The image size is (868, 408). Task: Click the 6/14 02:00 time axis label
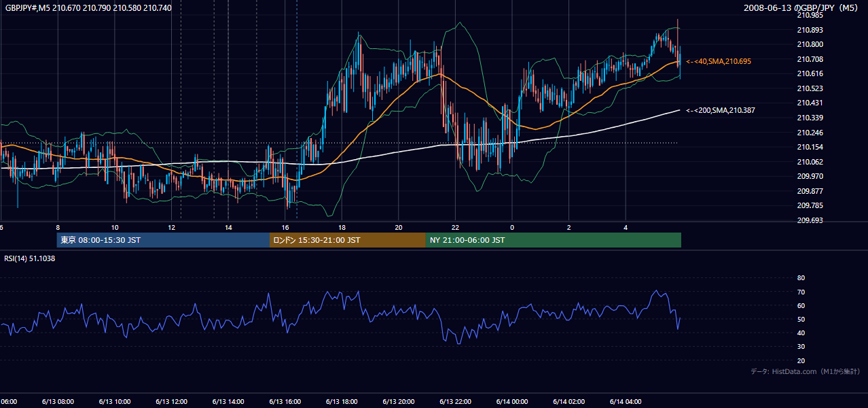click(569, 401)
